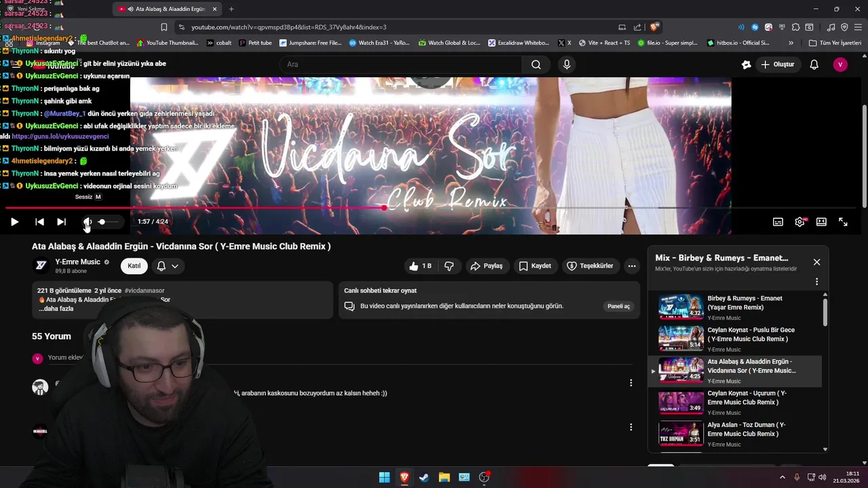Select 'Birbey & Rumeys - Emanet' playlist item
Viewport: 868px width, 488px height.
(735, 307)
